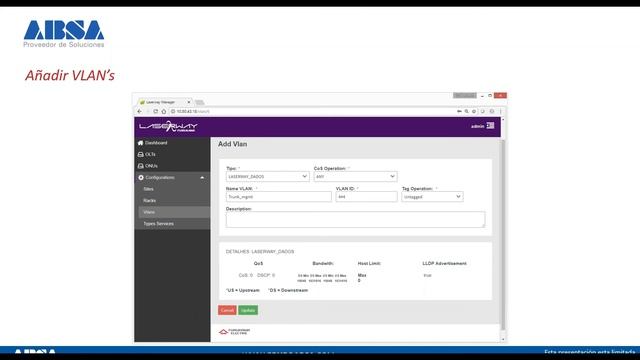Reload the page with the refresh icon
The image size is (640, 360).
(156, 111)
